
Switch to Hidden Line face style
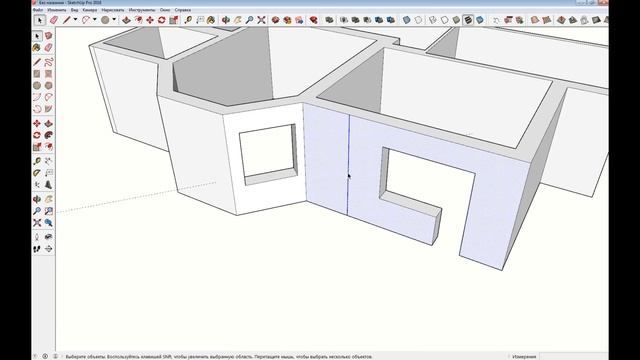pos(444,20)
